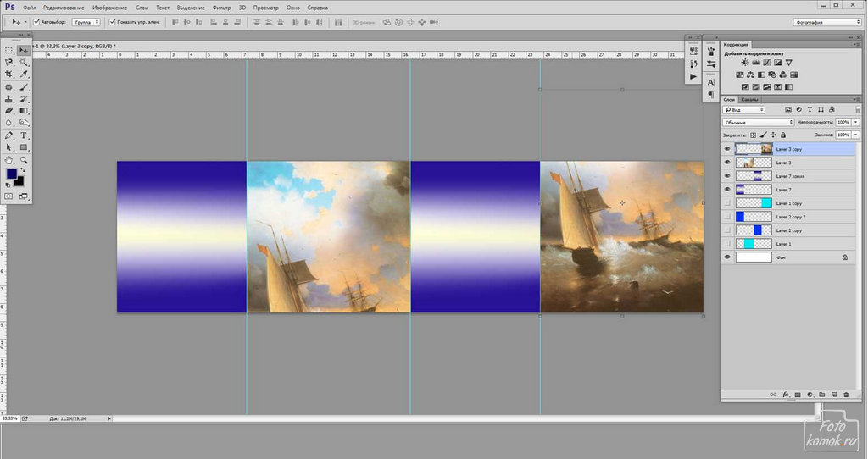Select the Rectangular Marquee tool
868x459 pixels.
point(8,50)
